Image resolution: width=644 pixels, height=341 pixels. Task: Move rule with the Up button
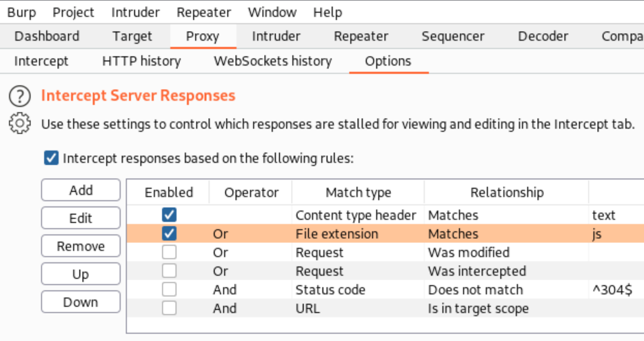click(81, 274)
